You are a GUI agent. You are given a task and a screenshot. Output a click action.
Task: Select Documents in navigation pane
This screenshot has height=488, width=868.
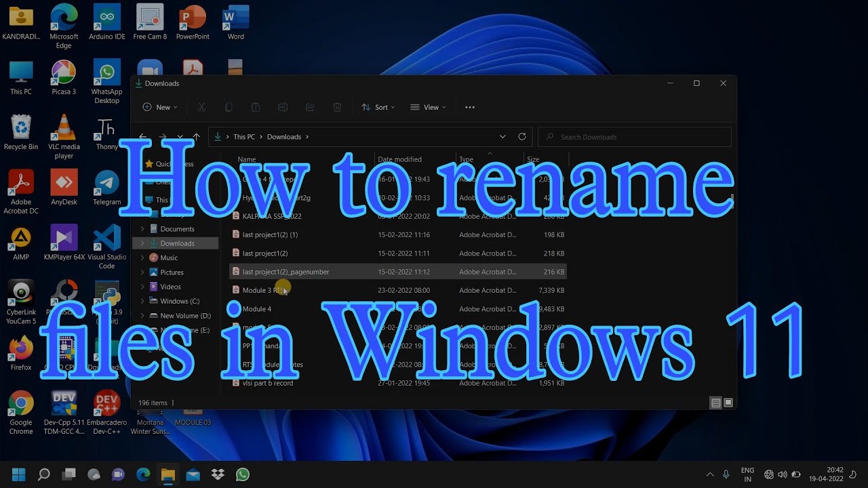177,229
